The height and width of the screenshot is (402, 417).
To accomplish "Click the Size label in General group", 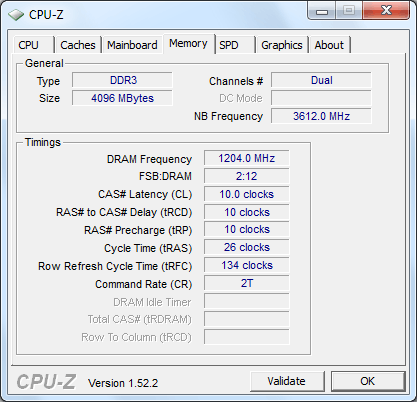I will click(x=49, y=98).
